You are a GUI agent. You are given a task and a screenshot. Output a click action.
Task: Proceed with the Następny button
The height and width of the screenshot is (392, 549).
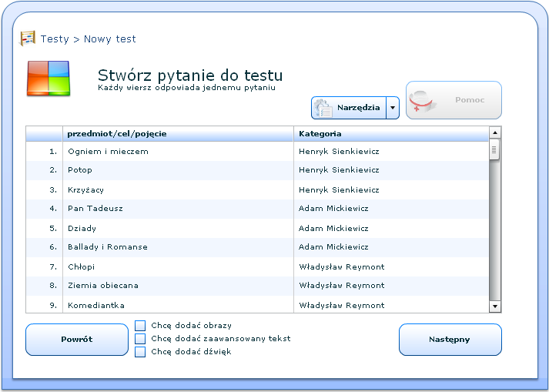pos(450,340)
